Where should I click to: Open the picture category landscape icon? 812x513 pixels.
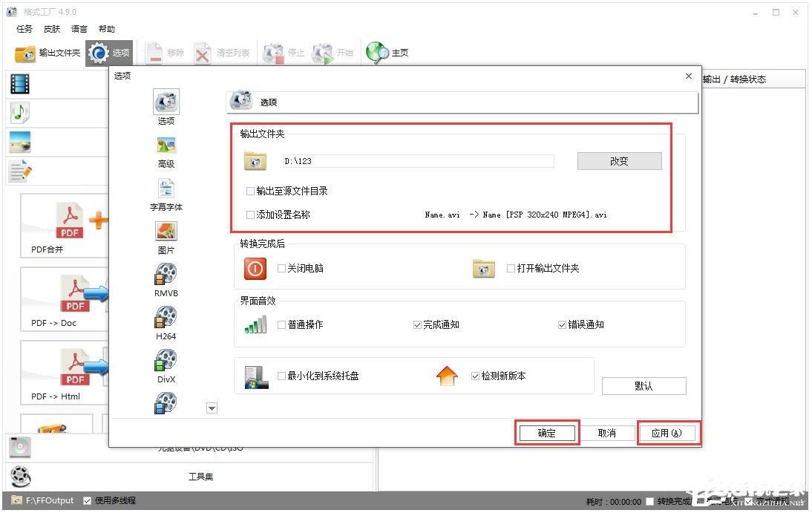pos(20,142)
